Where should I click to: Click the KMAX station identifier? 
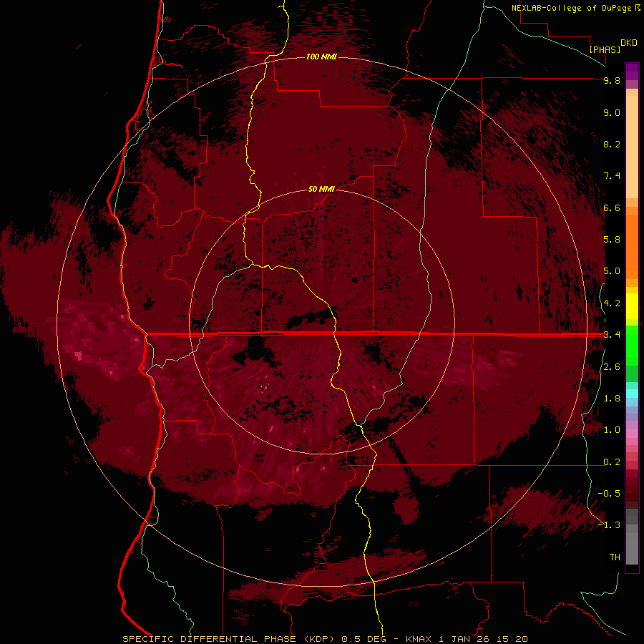point(419,639)
